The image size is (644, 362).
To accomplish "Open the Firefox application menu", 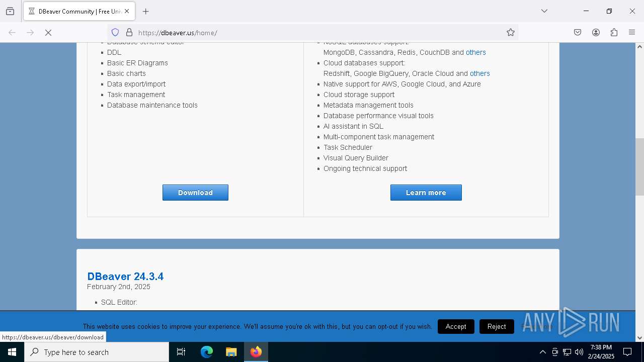I will click(632, 32).
